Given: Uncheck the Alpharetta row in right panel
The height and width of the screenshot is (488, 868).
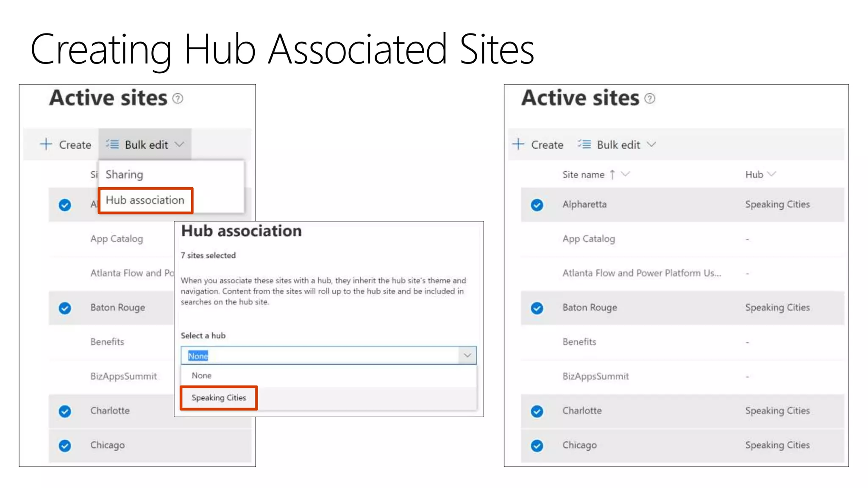Looking at the screenshot, I should 537,205.
